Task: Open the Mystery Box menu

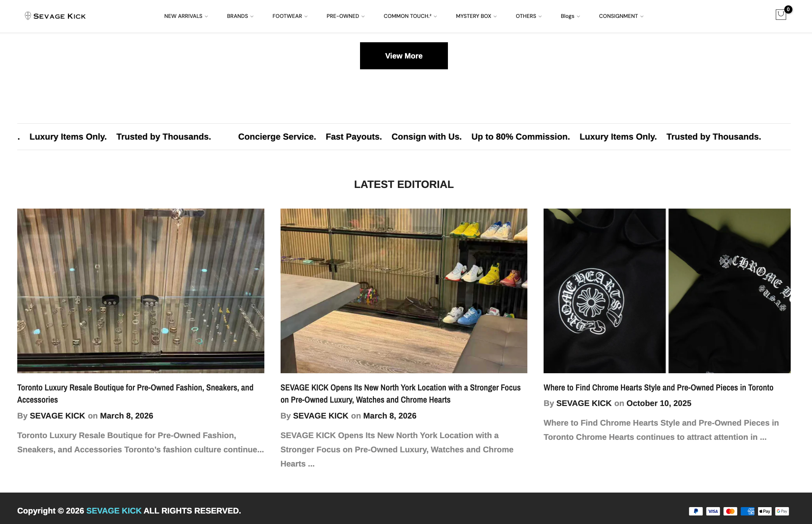Action: [x=476, y=16]
